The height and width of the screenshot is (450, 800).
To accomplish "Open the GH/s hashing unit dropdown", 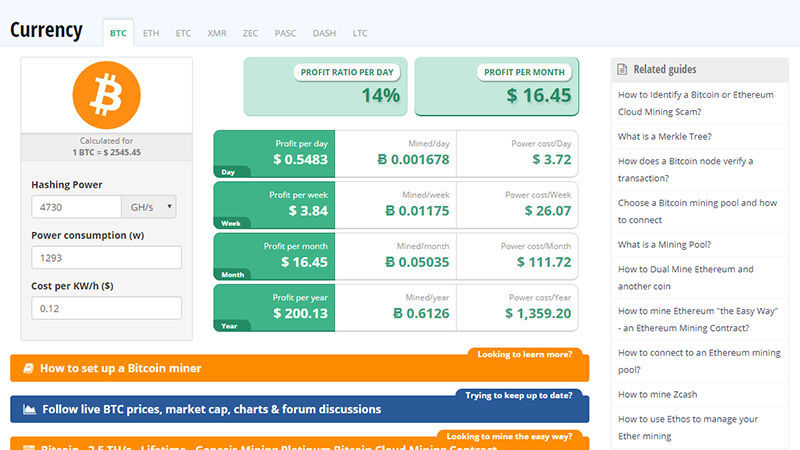I will (149, 207).
